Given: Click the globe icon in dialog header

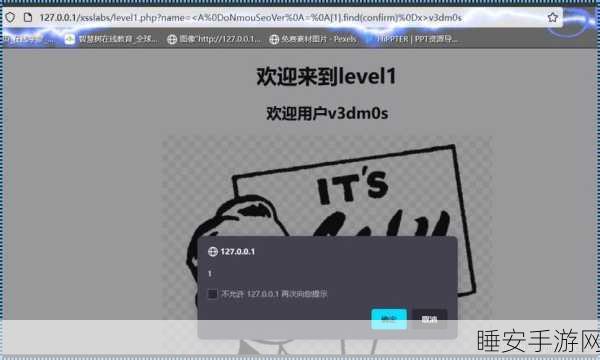Looking at the screenshot, I should [213, 252].
